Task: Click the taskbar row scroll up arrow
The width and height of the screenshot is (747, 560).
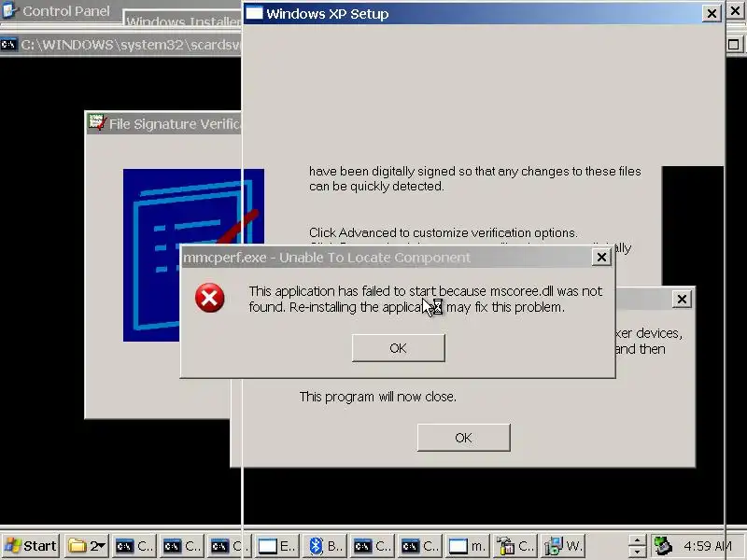Action: [637, 540]
